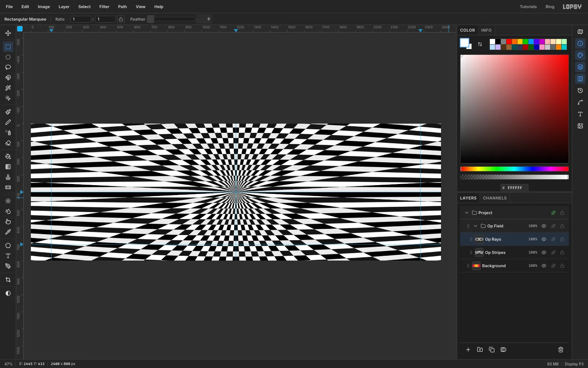Click the hex color input field
The height and width of the screenshot is (368, 588).
click(514, 188)
